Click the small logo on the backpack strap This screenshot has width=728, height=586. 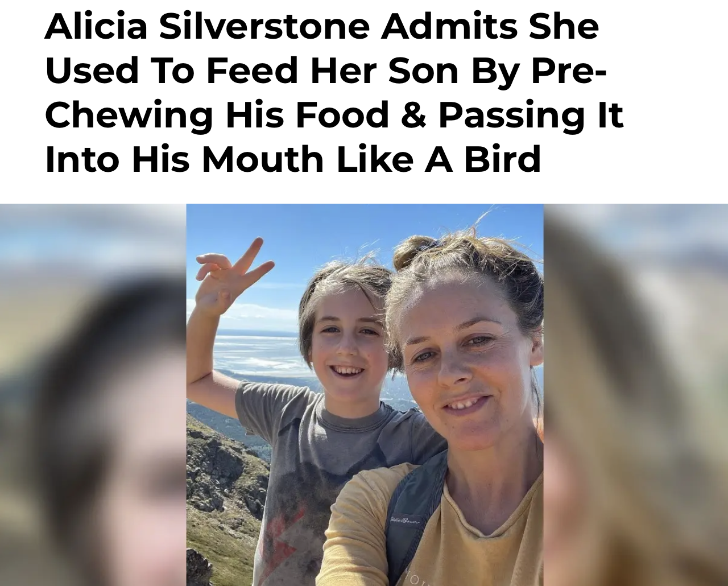click(x=405, y=521)
